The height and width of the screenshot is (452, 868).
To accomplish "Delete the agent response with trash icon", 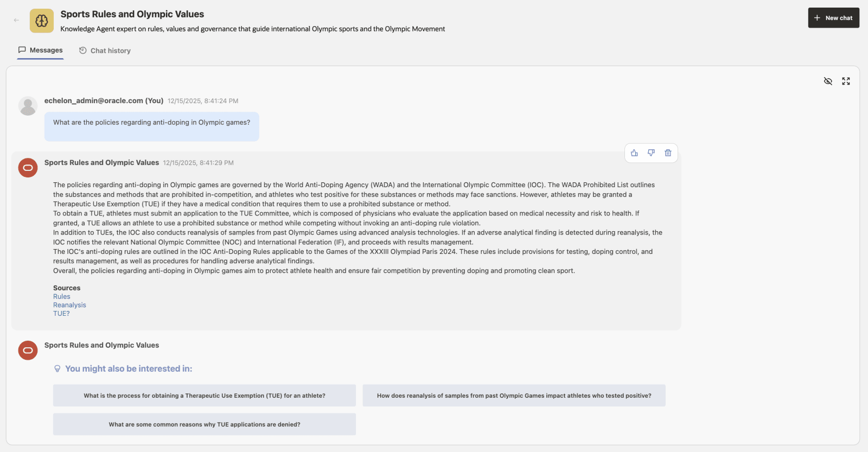I will coord(668,152).
